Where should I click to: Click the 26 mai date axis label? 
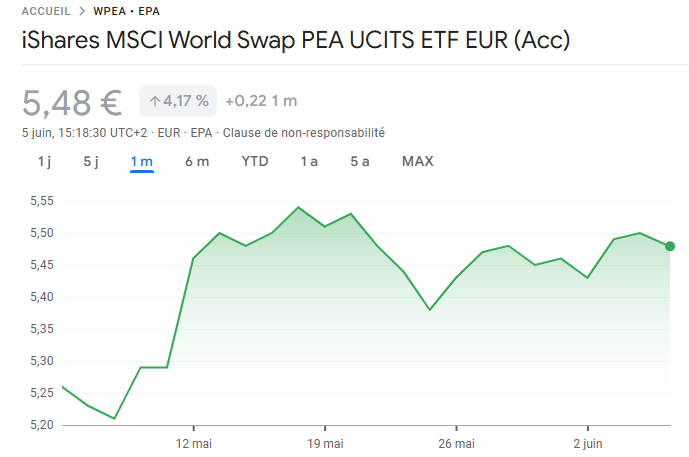457,443
